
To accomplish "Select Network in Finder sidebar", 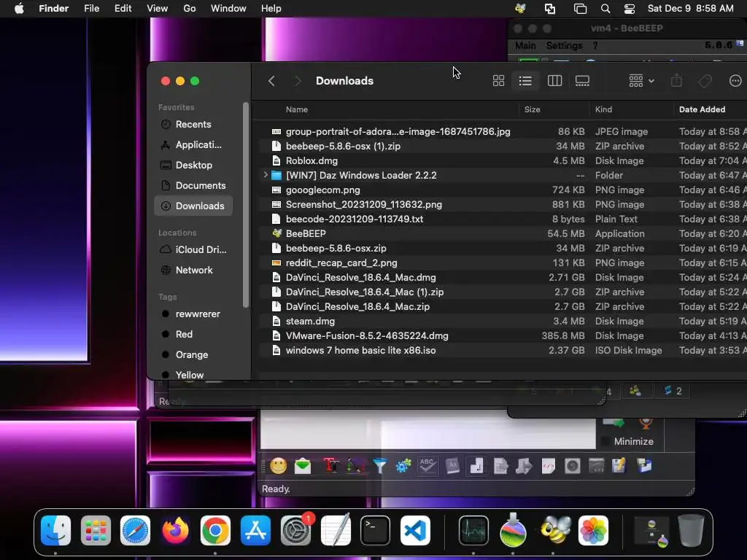I will point(193,270).
